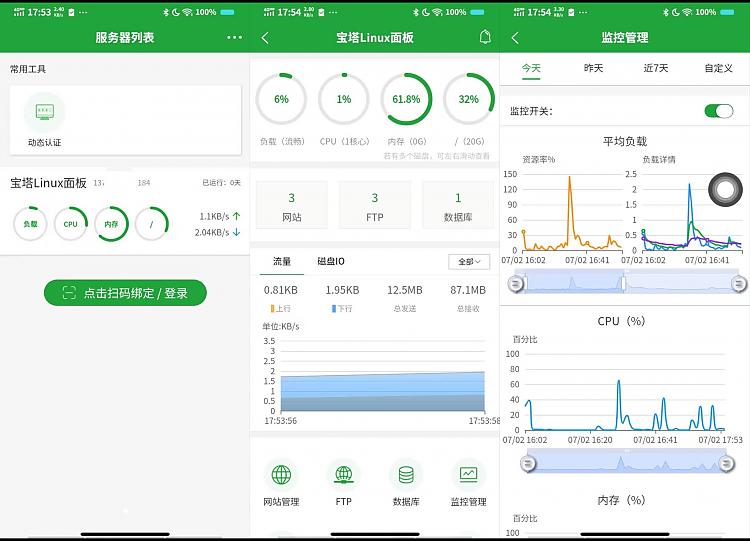Select the 磁盘IO tab
The height and width of the screenshot is (541, 750).
tap(331, 261)
